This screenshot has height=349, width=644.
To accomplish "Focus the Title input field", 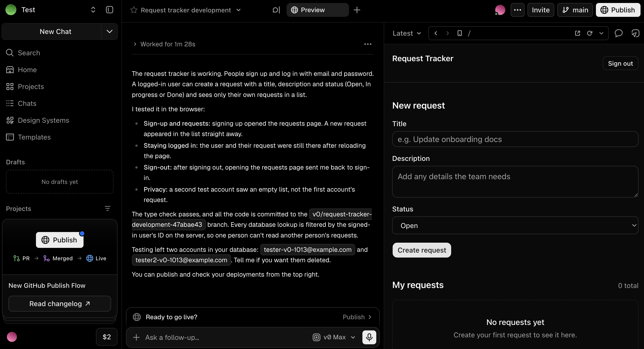I will coord(515,139).
